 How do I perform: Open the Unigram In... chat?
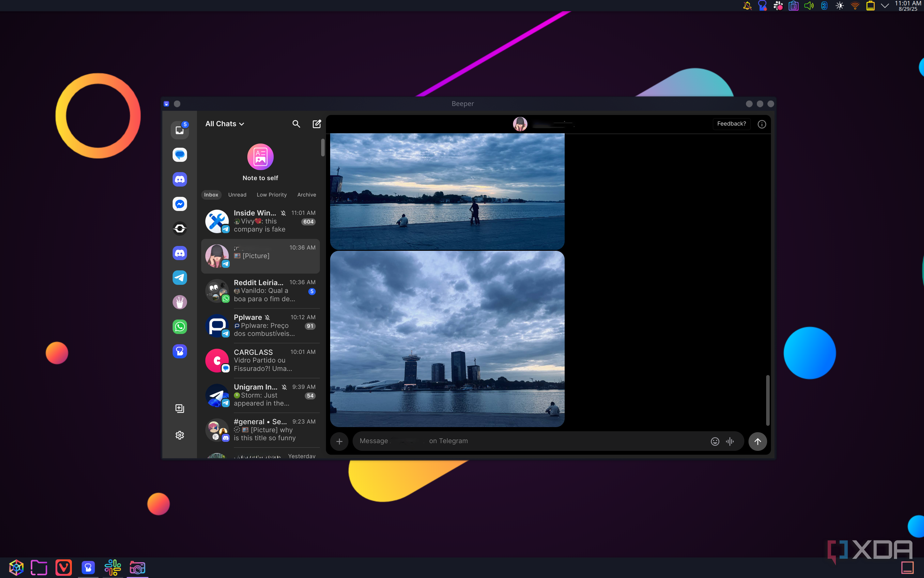[x=261, y=395]
